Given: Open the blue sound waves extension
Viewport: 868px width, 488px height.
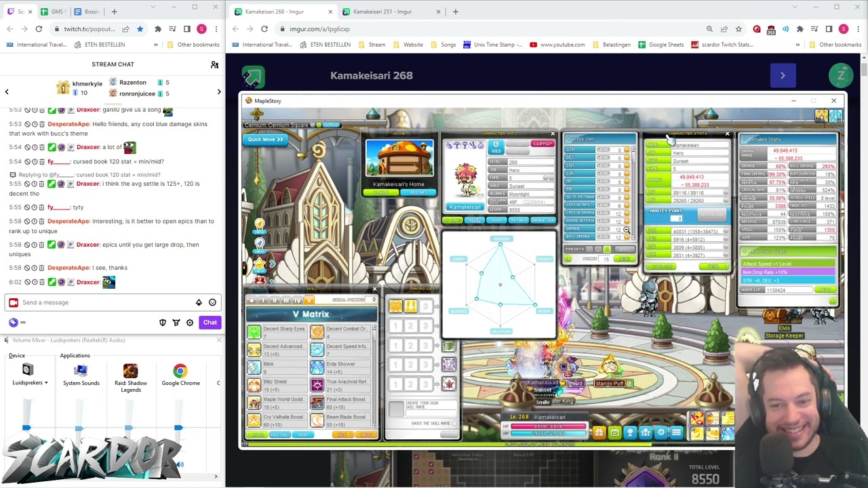Looking at the screenshot, I should (x=785, y=29).
